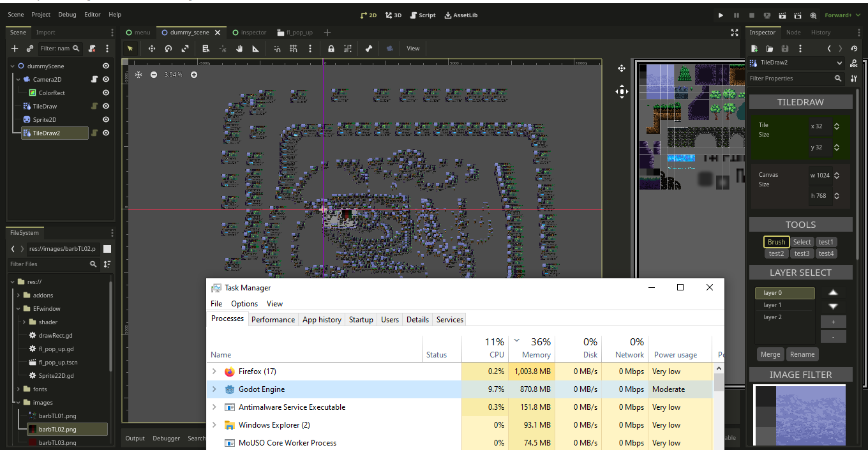The image size is (868, 450).
Task: Select the Ruler Mode tool
Action: pyautogui.click(x=256, y=49)
